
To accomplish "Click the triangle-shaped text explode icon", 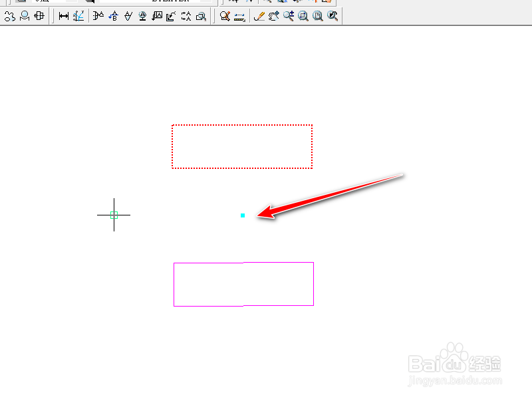I will tap(128, 16).
